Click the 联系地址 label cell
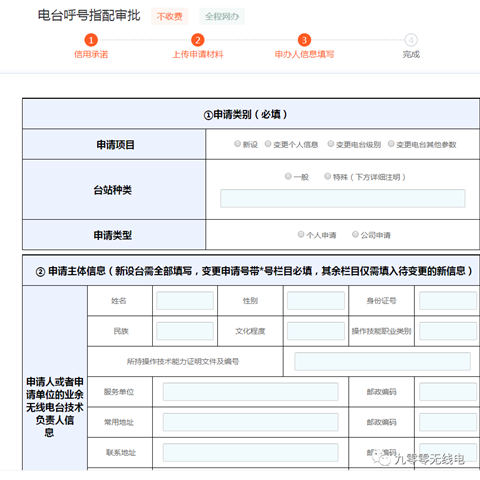Screen dimensions: 480x480 (x=120, y=452)
